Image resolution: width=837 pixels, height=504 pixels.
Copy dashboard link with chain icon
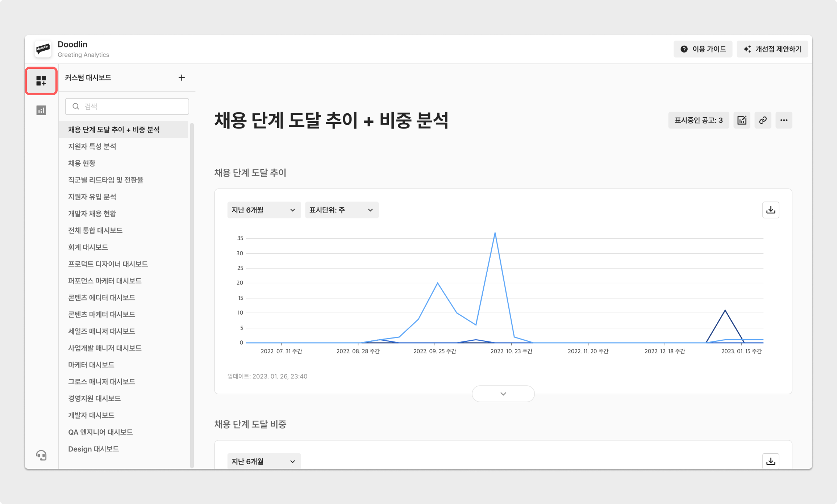763,120
